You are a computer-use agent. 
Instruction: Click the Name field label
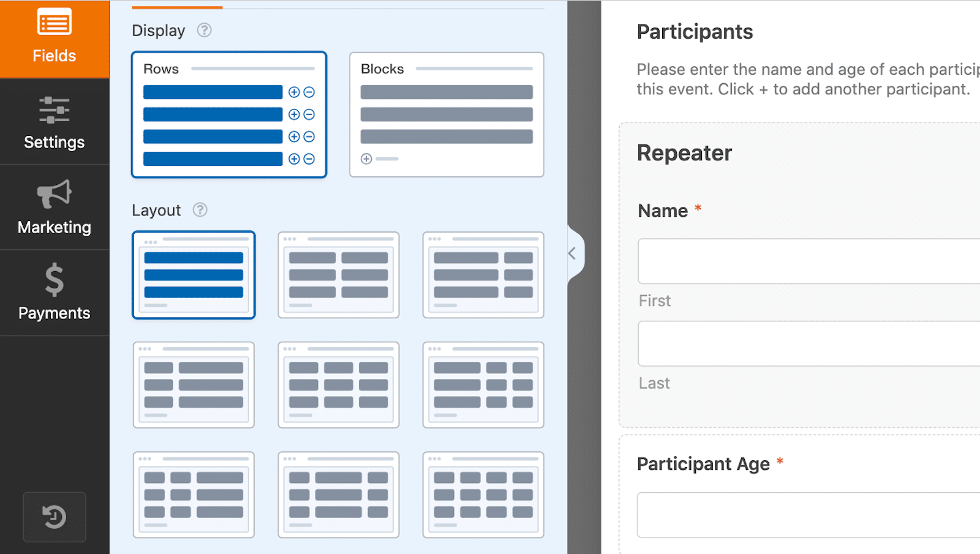663,211
